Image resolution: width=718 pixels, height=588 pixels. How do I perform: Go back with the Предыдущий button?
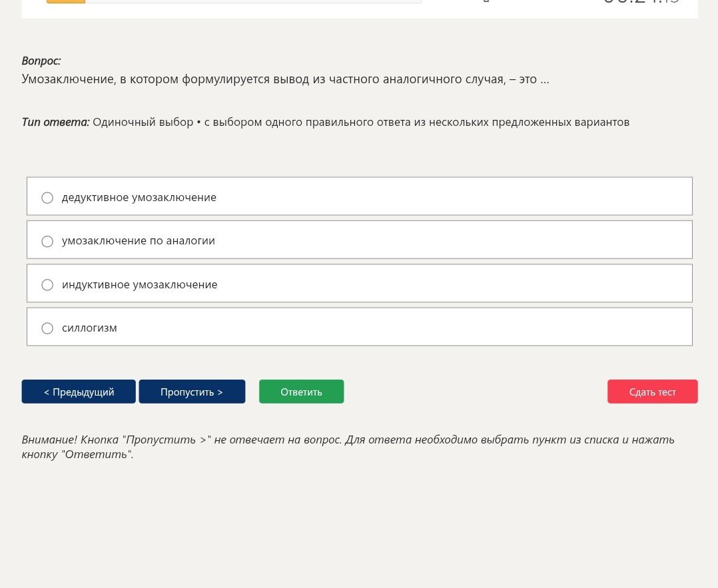pos(79,392)
